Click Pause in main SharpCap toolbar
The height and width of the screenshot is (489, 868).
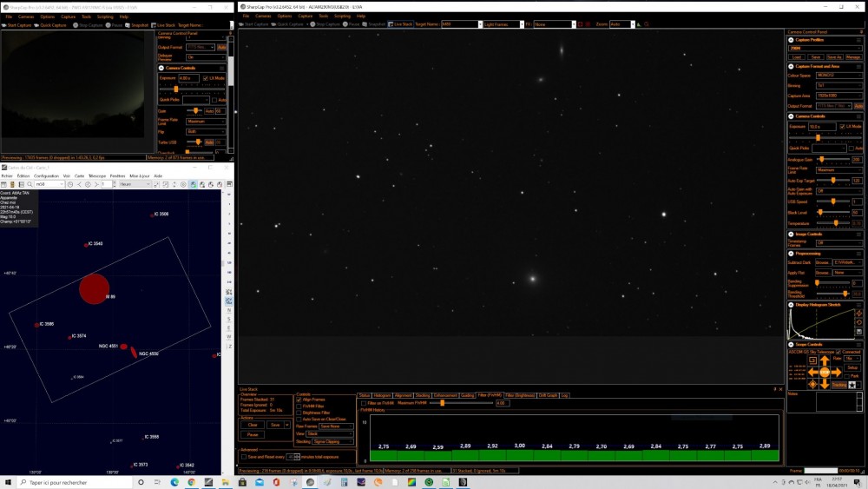pos(351,24)
